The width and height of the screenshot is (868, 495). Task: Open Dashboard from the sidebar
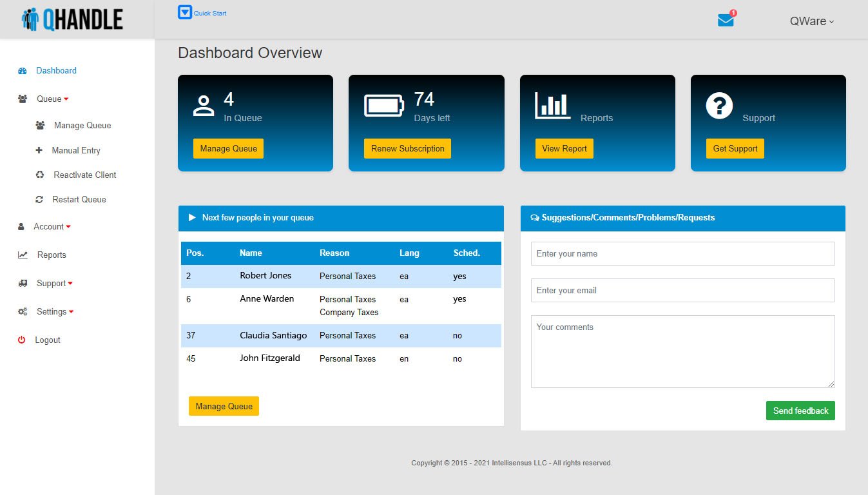coord(56,71)
